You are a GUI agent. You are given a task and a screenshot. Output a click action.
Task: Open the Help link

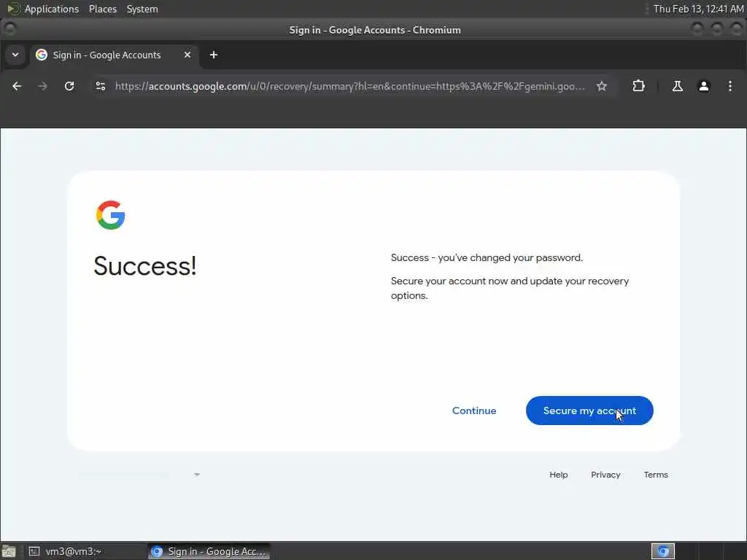pos(558,475)
